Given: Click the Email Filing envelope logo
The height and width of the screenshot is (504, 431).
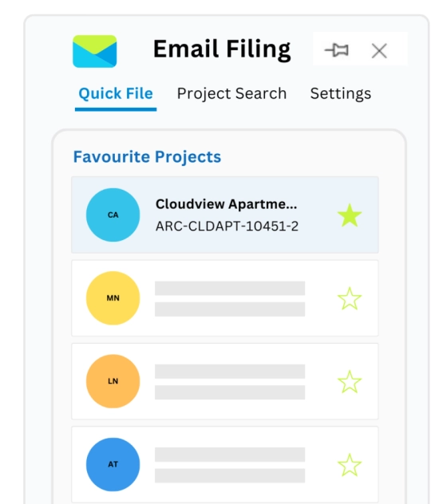Looking at the screenshot, I should [94, 51].
